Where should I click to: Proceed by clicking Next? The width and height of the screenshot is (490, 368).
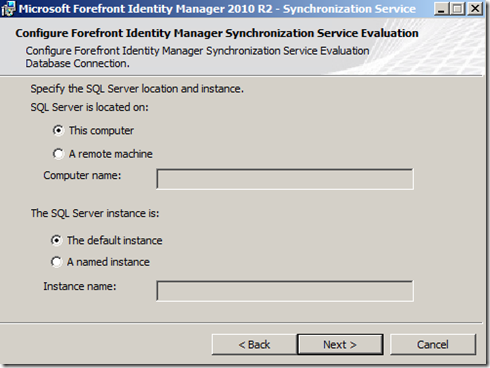click(x=340, y=344)
